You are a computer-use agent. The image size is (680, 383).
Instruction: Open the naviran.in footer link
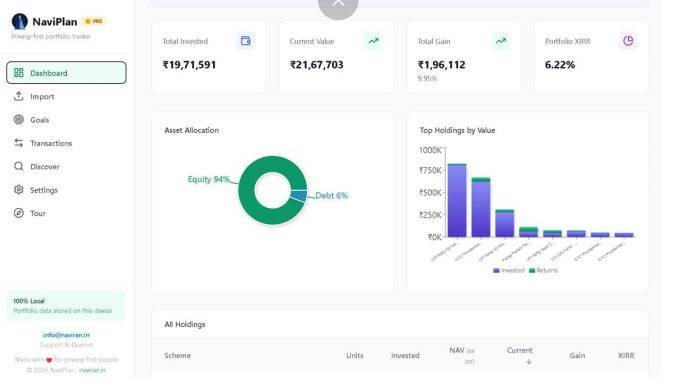pos(92,370)
